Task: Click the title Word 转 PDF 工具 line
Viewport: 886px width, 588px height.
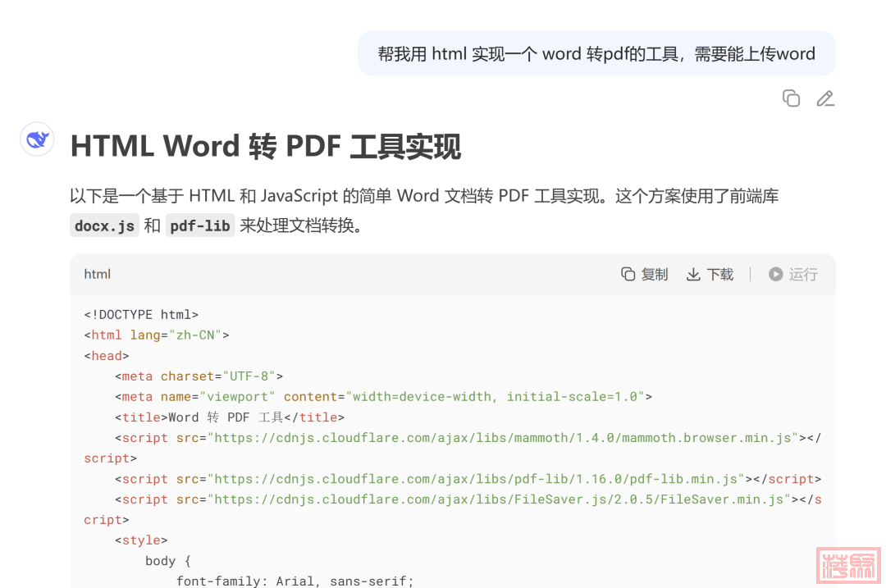Action: [230, 417]
